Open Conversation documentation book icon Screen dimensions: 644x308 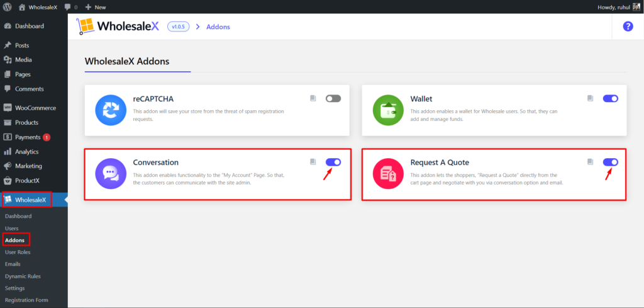(x=313, y=162)
